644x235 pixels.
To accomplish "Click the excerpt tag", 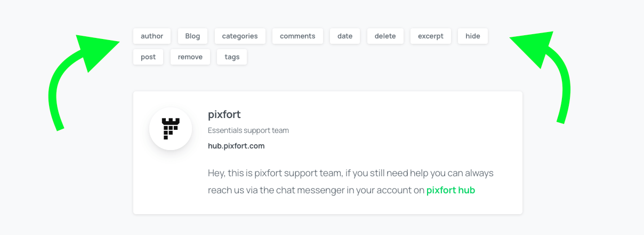I will click(431, 36).
